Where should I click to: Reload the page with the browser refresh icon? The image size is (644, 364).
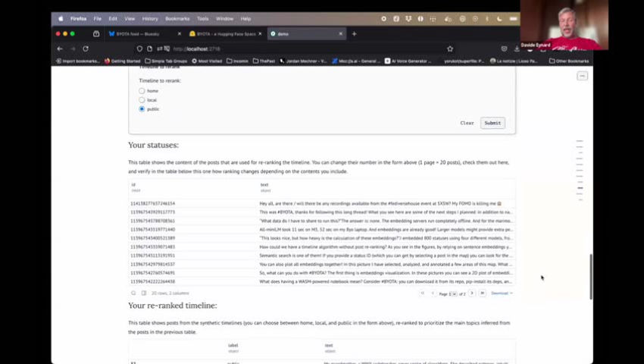click(85, 49)
